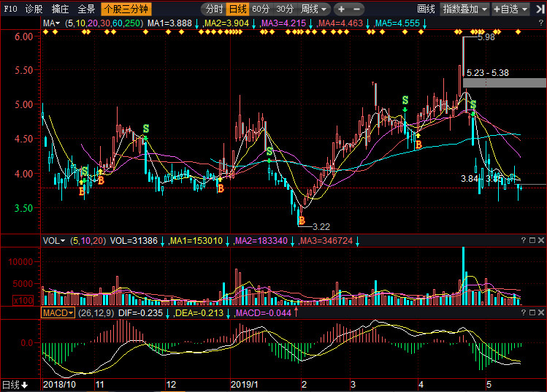
Task: Click the 日线 period selector at bottom left
Action: click(x=15, y=384)
